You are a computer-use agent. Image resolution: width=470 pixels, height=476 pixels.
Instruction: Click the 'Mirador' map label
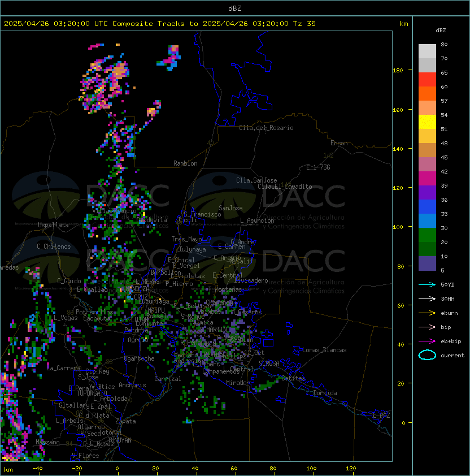(238, 383)
